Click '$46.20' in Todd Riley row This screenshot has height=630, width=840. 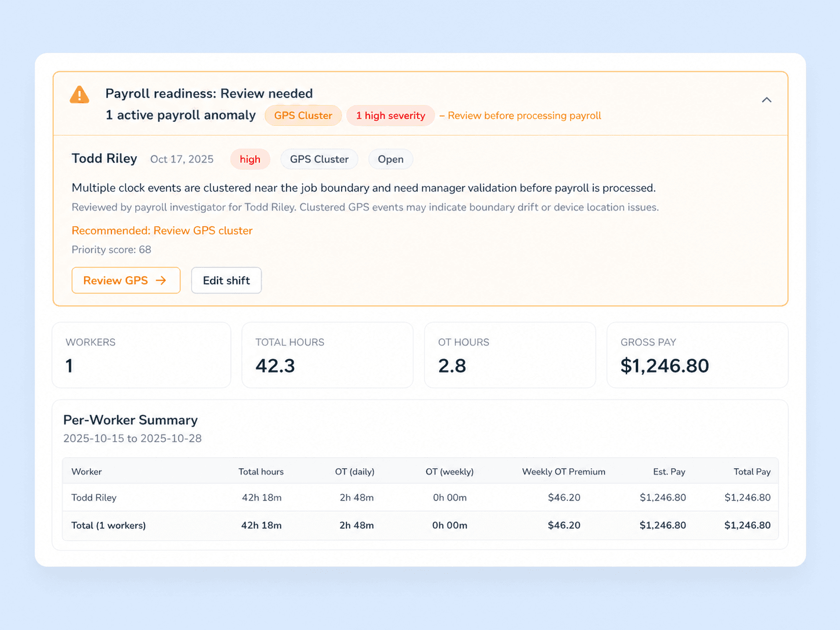click(564, 498)
